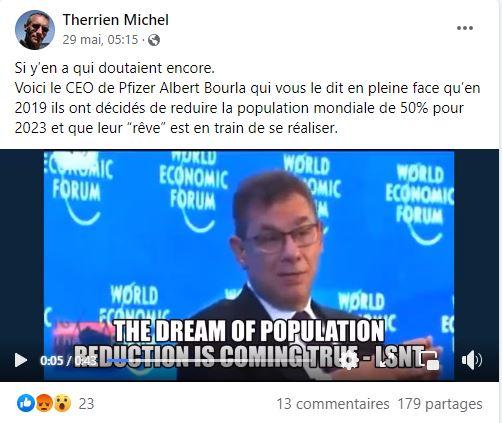Viewport: 502px width, 423px height.
Task: Enable picture-in-picture mode for the video
Action: [x=430, y=361]
